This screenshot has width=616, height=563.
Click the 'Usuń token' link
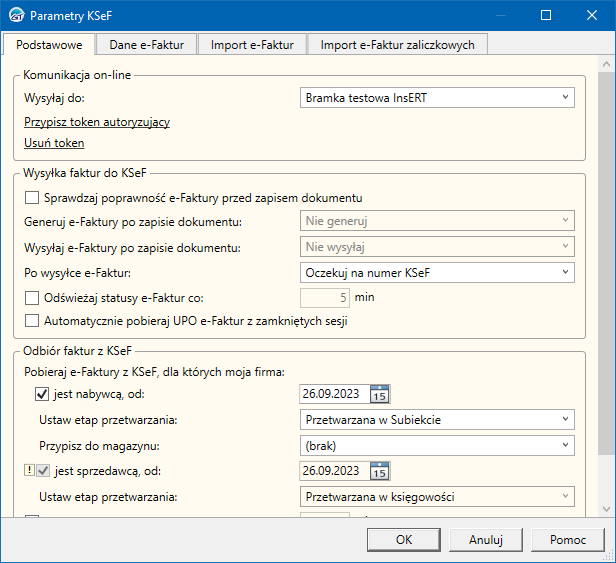(x=54, y=143)
